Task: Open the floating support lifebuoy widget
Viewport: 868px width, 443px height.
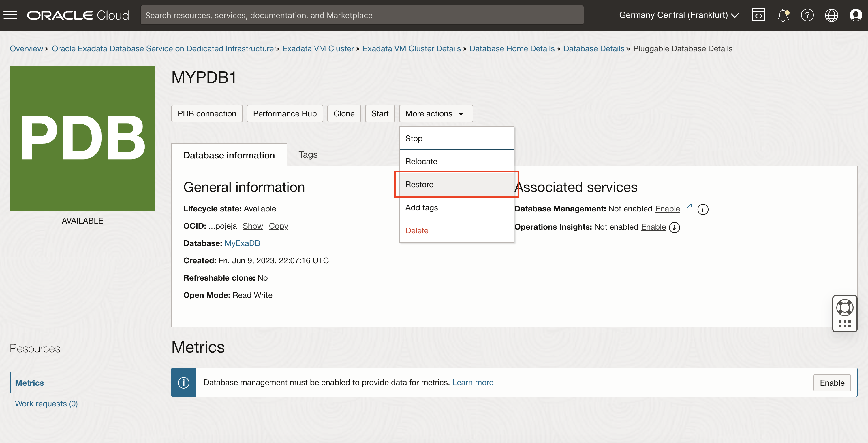Action: [x=845, y=308]
